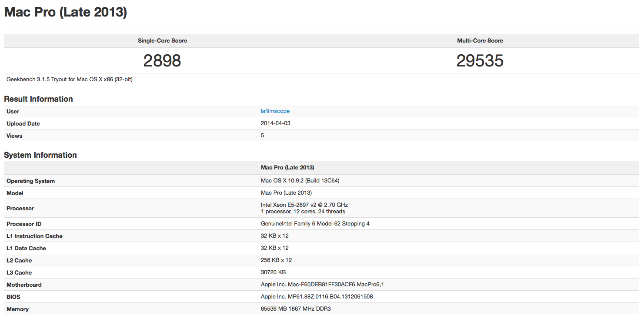Viewport: 644px width, 325px height.
Task: Click the Memory row label
Action: pos(17,309)
